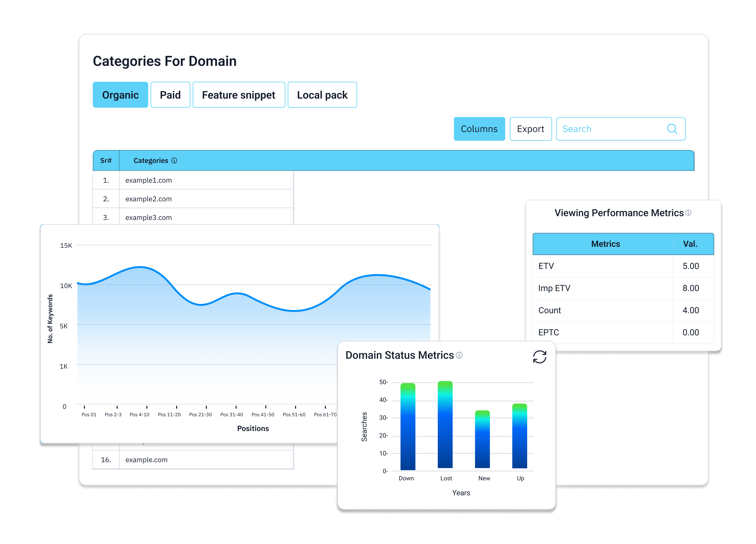Image resolution: width=756 pixels, height=544 pixels.
Task: Click the Sr# column header
Action: tap(106, 161)
